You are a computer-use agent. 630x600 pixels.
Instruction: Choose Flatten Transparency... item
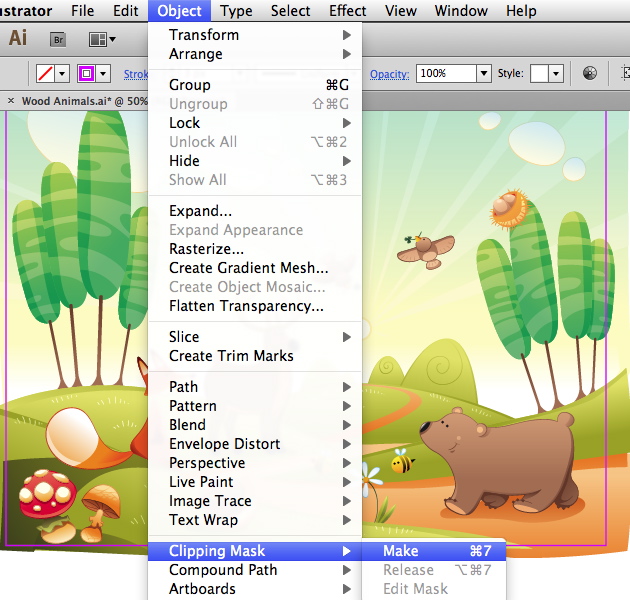pyautogui.click(x=255, y=306)
